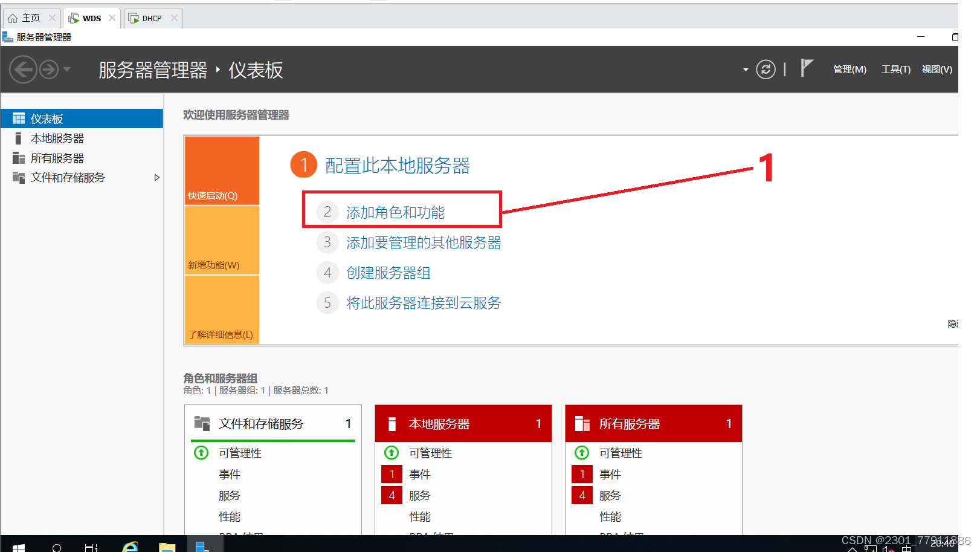
Task: Open 性能 in 文件和存储服务 tile
Action: coord(230,516)
